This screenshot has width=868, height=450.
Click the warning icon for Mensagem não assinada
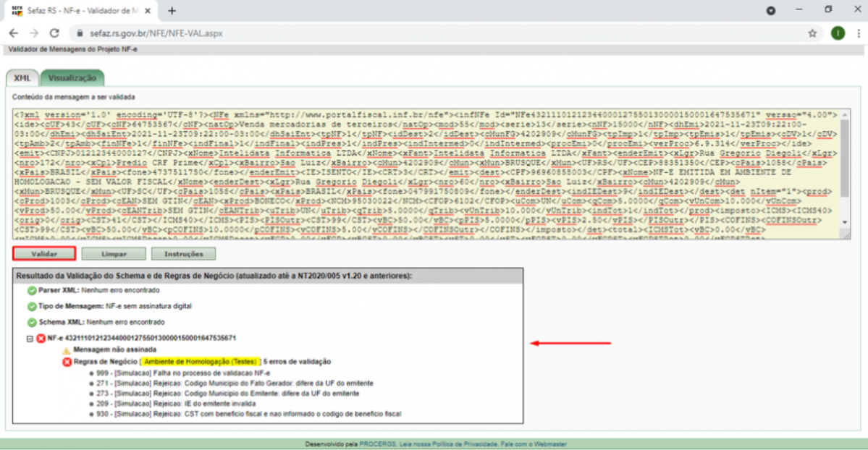click(x=67, y=349)
